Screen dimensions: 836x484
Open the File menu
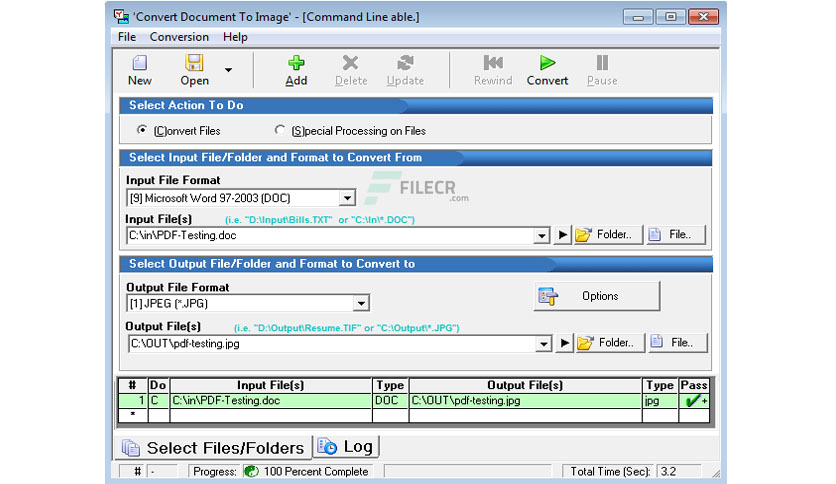coord(127,37)
